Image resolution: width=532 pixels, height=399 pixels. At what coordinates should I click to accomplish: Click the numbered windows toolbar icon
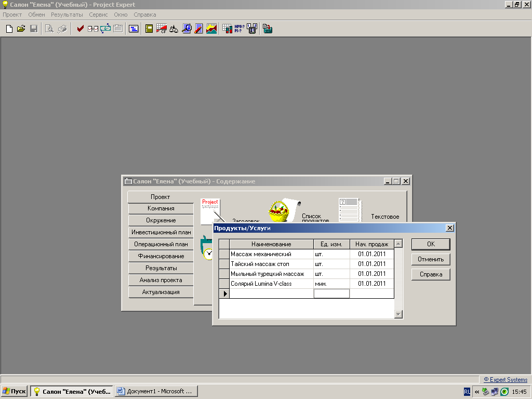252,29
